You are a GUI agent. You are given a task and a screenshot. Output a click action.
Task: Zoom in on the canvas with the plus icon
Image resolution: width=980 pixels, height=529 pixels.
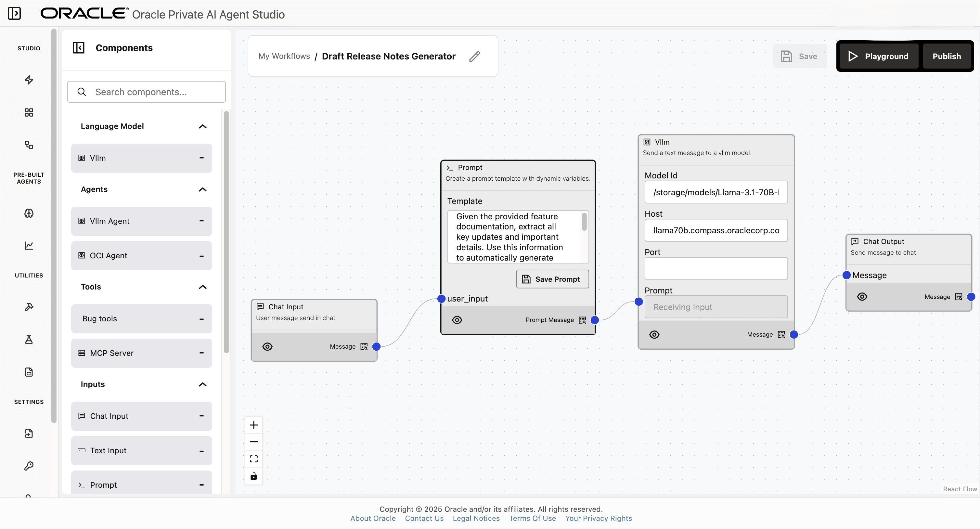click(253, 424)
